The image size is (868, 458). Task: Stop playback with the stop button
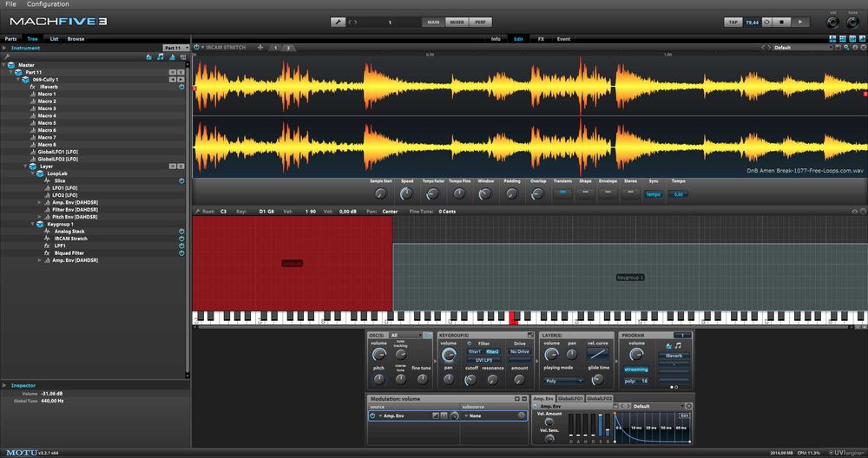coord(782,23)
